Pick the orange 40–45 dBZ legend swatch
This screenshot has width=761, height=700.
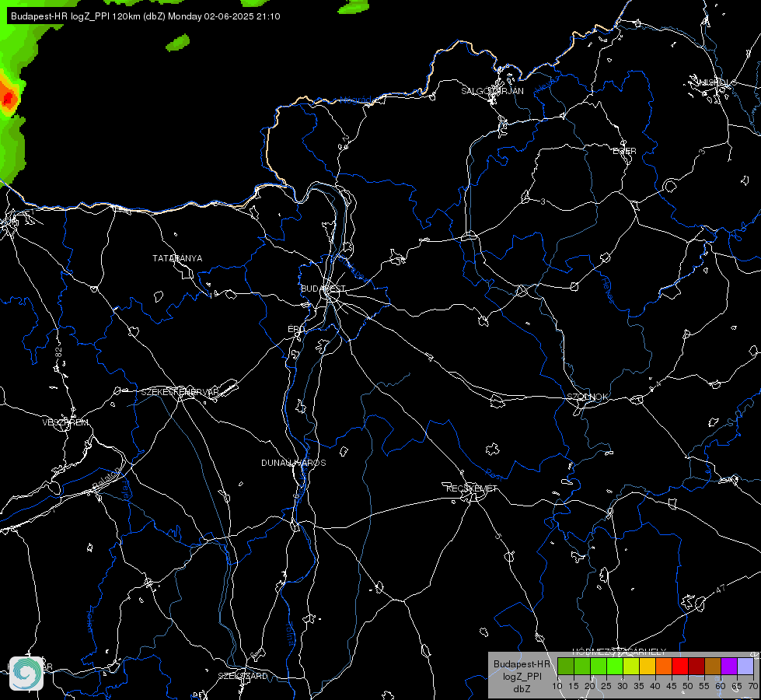(x=664, y=666)
